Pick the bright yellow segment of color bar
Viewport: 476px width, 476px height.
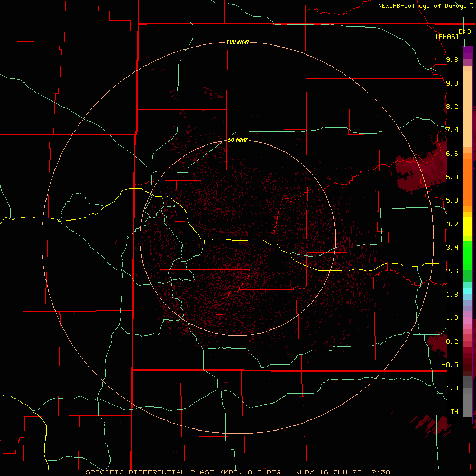click(x=467, y=226)
